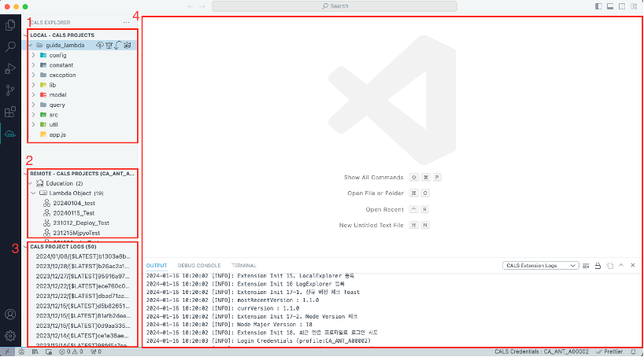The height and width of the screenshot is (357, 644).
Task: Click the delete icon on guide_lambda row
Action: point(109,45)
